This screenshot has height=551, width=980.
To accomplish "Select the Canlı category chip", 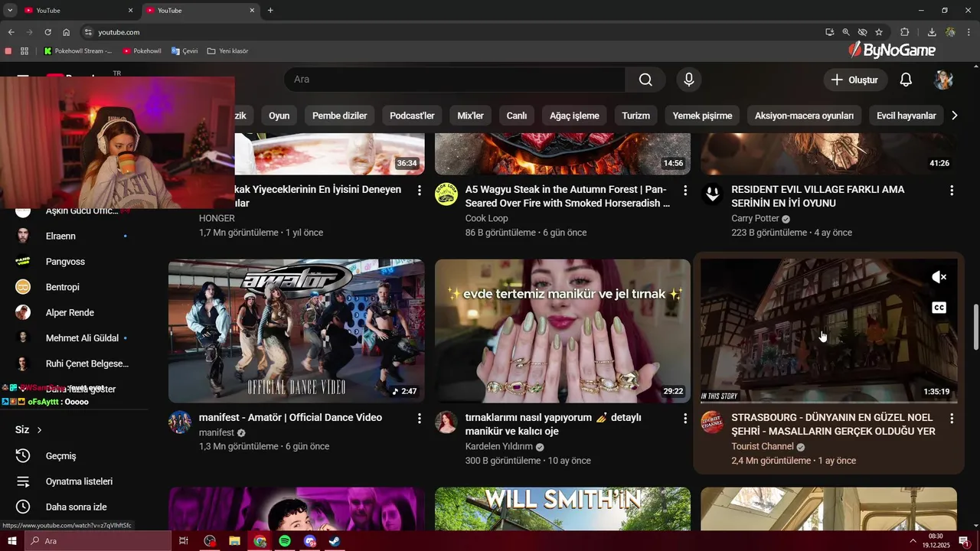I will tap(517, 116).
